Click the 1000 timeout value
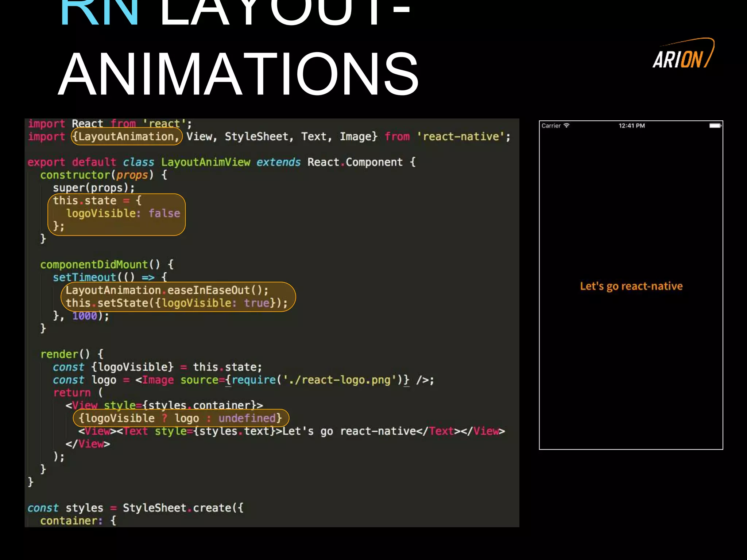Screen dimensions: 747x560 (x=85, y=316)
